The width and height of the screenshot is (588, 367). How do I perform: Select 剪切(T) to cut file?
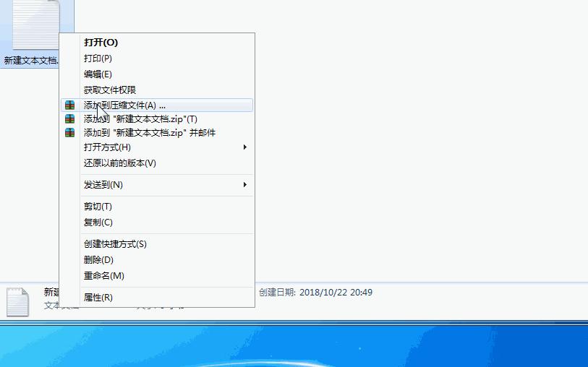(157, 207)
